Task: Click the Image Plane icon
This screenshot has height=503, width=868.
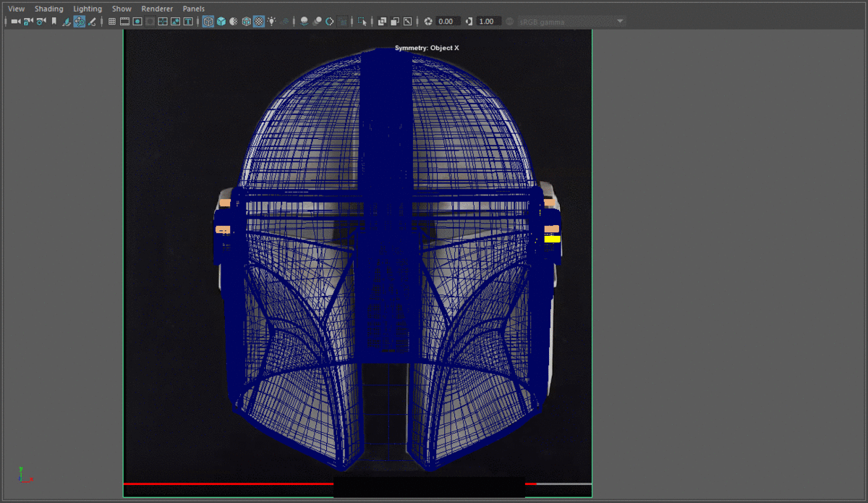Action: click(x=67, y=22)
